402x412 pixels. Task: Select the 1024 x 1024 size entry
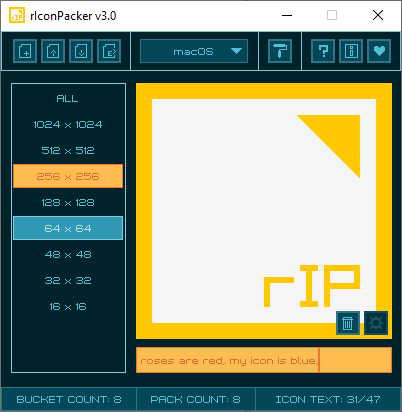click(68, 124)
